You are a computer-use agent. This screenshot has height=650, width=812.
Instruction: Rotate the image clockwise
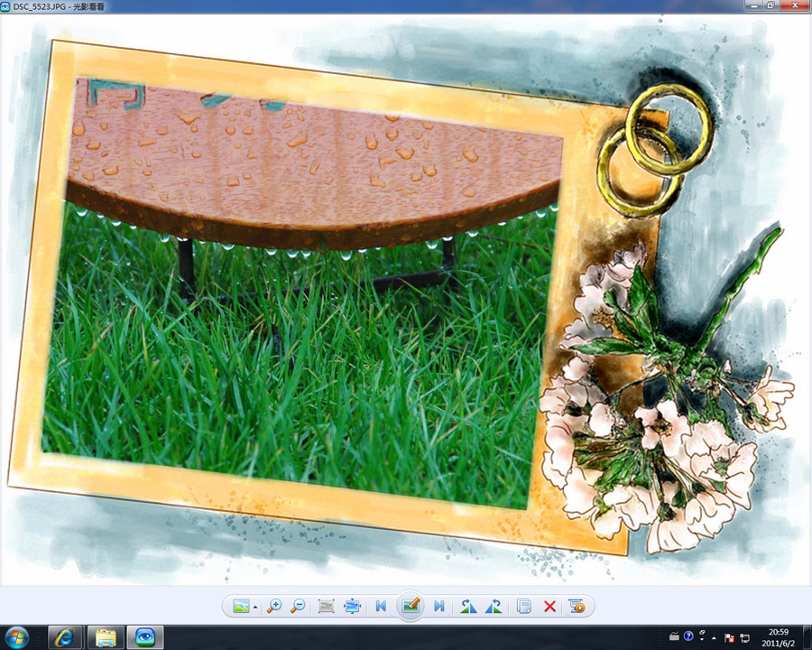[494, 607]
